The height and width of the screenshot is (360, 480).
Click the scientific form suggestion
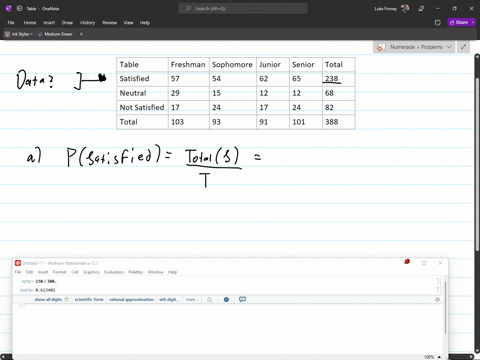point(89,299)
